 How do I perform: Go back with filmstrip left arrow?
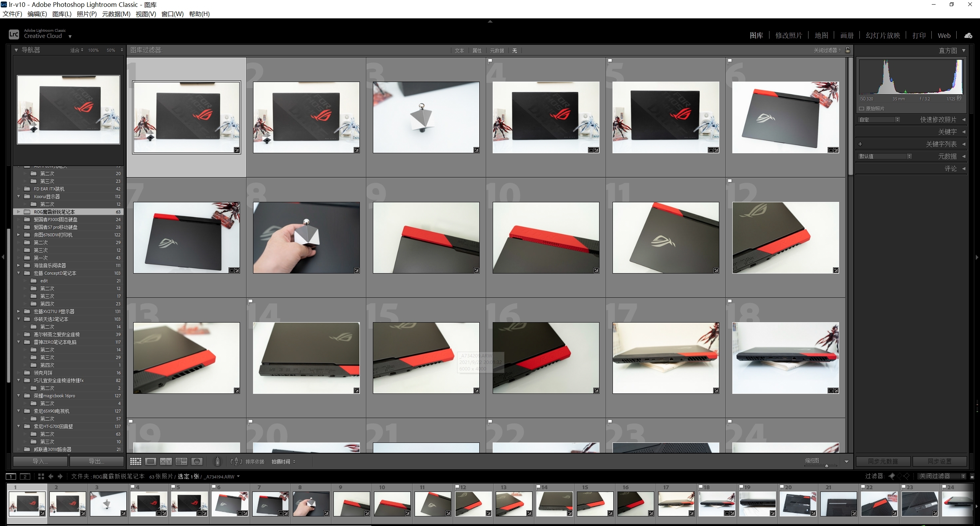click(51, 476)
